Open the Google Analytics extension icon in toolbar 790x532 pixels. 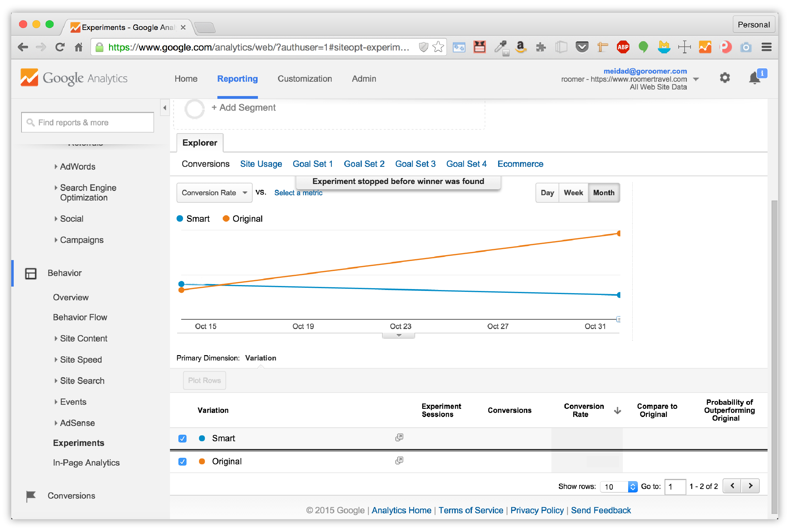[x=705, y=47]
